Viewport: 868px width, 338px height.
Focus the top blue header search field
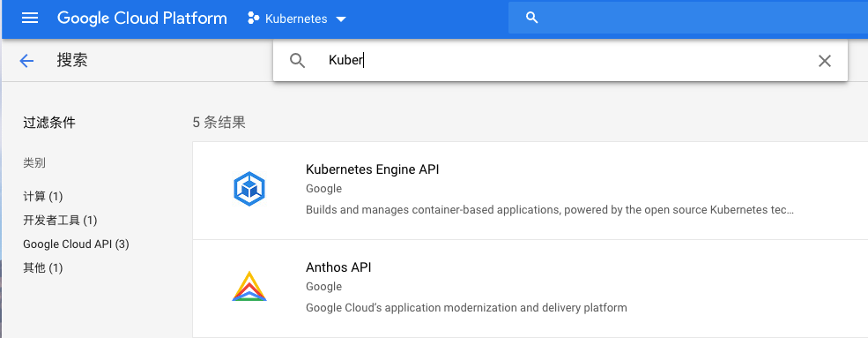[x=688, y=18]
